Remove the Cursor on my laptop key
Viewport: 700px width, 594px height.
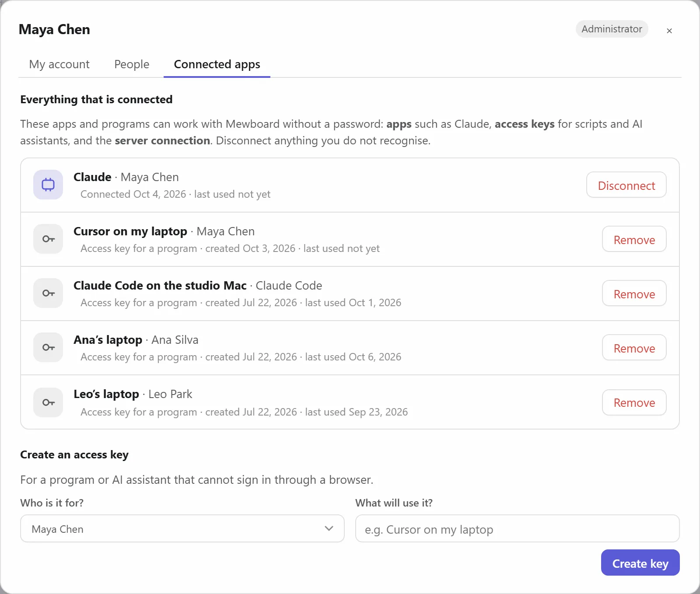(x=634, y=239)
